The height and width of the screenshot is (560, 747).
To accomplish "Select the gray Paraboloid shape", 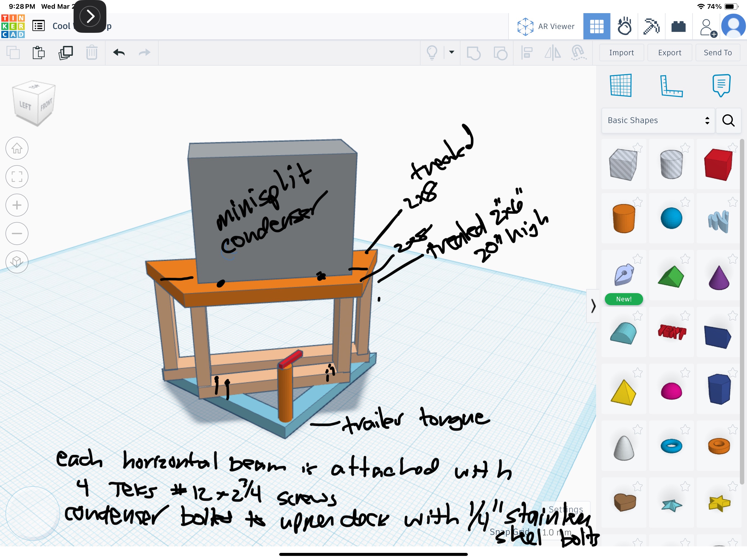I will pos(623,448).
